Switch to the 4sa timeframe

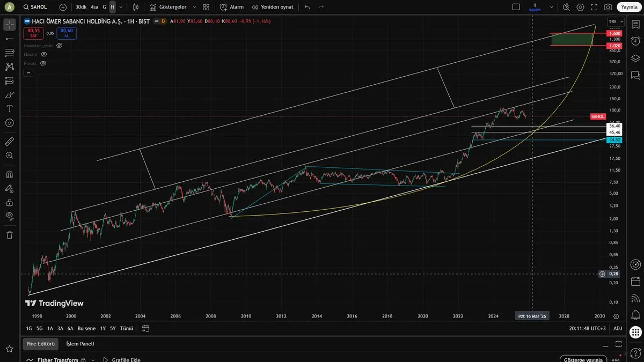[x=94, y=7]
